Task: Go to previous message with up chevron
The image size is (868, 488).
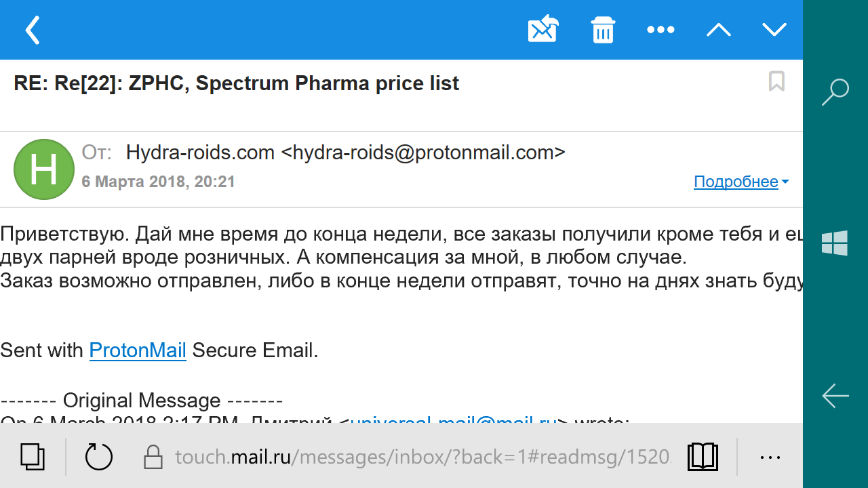Action: tap(719, 30)
